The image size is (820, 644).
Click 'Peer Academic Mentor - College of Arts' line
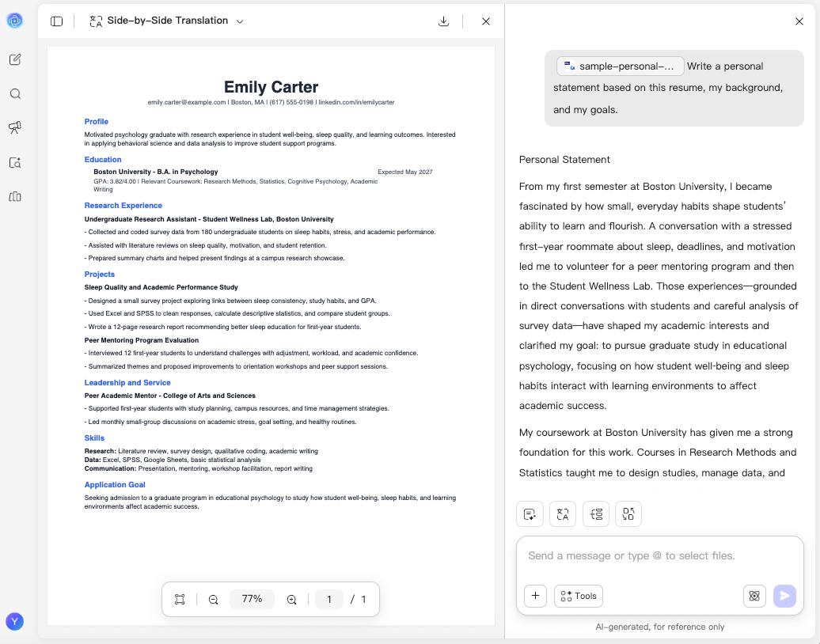click(x=170, y=396)
